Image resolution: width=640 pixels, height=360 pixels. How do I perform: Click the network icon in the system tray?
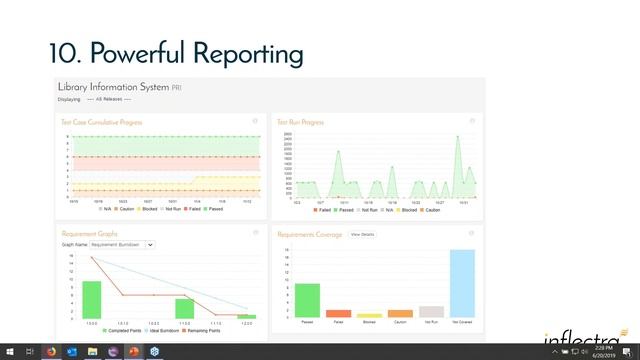(x=575, y=352)
